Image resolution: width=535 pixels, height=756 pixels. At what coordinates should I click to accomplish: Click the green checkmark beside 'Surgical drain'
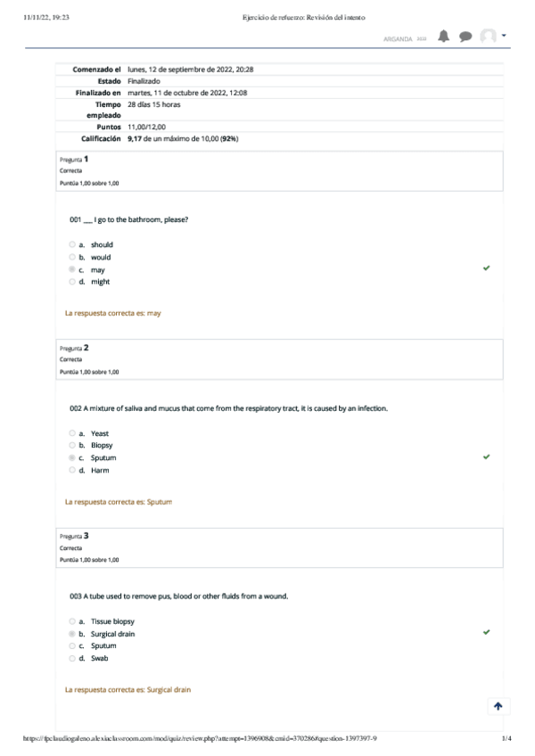click(x=486, y=632)
